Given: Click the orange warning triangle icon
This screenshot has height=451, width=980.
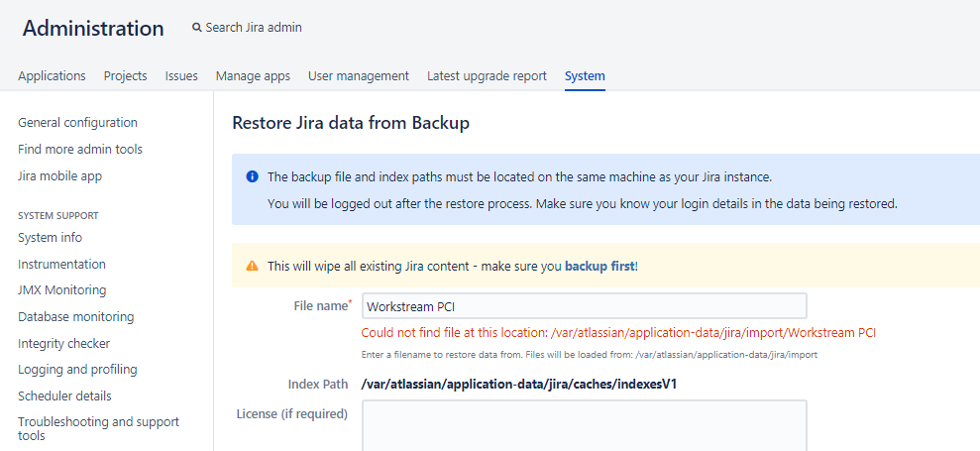Looking at the screenshot, I should [x=252, y=266].
